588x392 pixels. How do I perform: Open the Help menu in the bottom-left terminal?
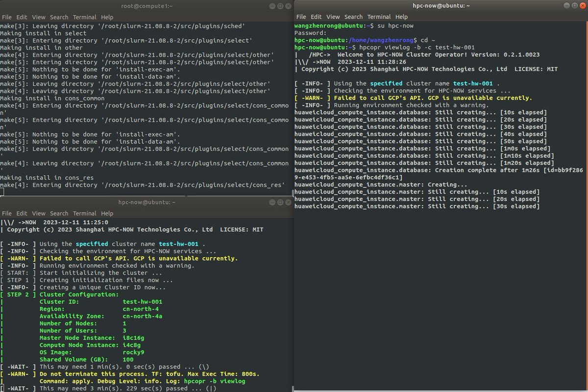(x=107, y=213)
